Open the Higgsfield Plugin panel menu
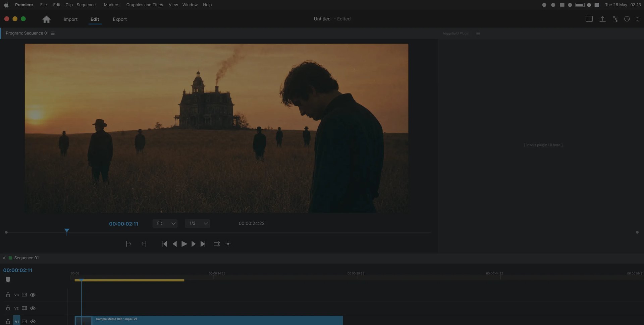This screenshot has height=325, width=644. pyautogui.click(x=478, y=34)
